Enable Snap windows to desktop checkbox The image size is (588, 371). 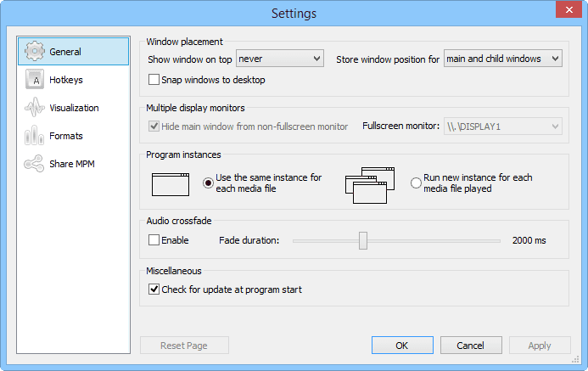coord(154,80)
